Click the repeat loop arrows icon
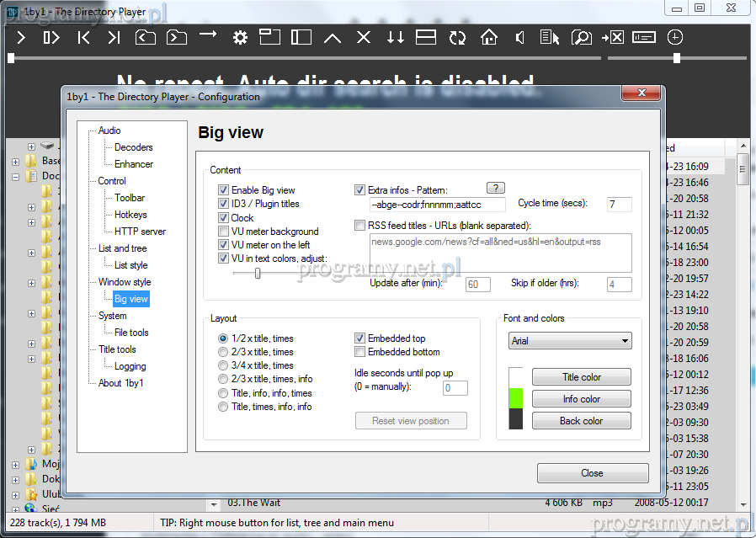The image size is (756, 538). pos(457,38)
